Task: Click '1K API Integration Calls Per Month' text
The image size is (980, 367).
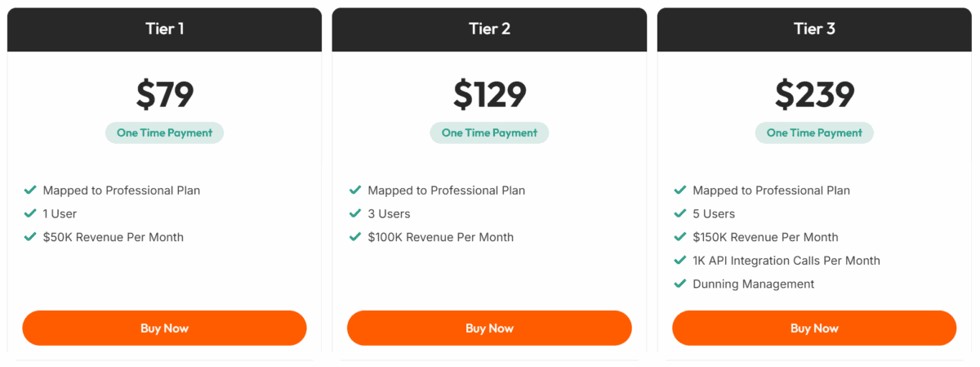Action: (x=786, y=261)
